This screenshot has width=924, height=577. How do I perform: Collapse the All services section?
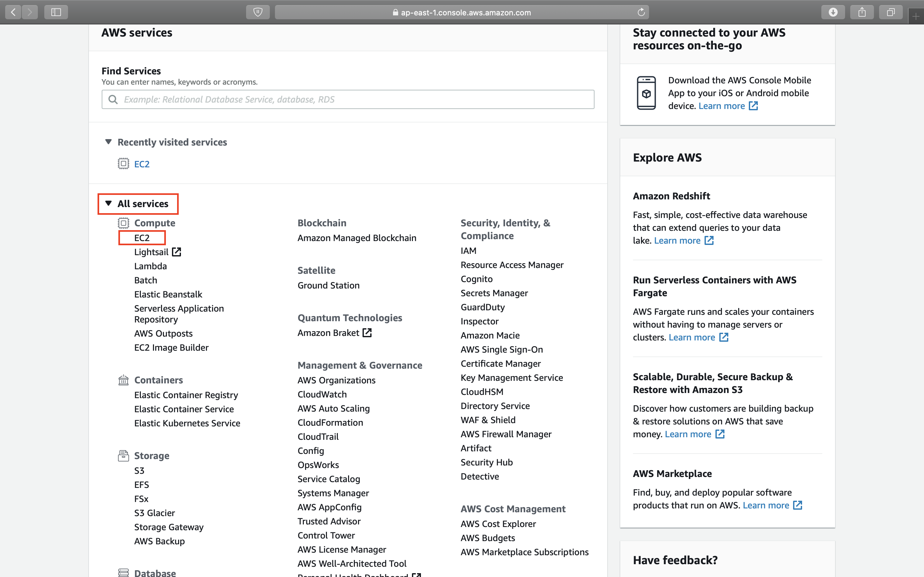tap(108, 204)
